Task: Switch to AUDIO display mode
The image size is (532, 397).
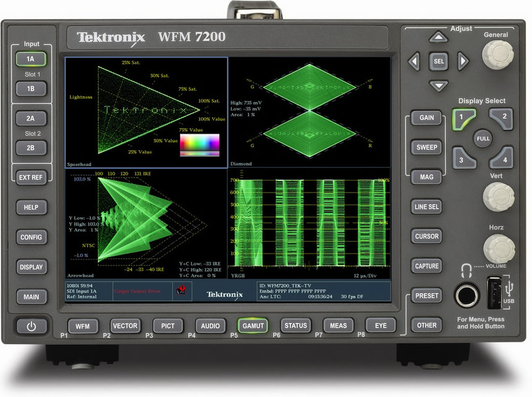Action: [x=210, y=326]
